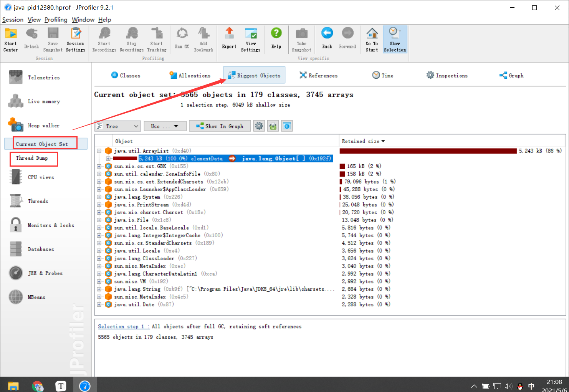Toggle the Show Selection toolbar button

(395, 40)
